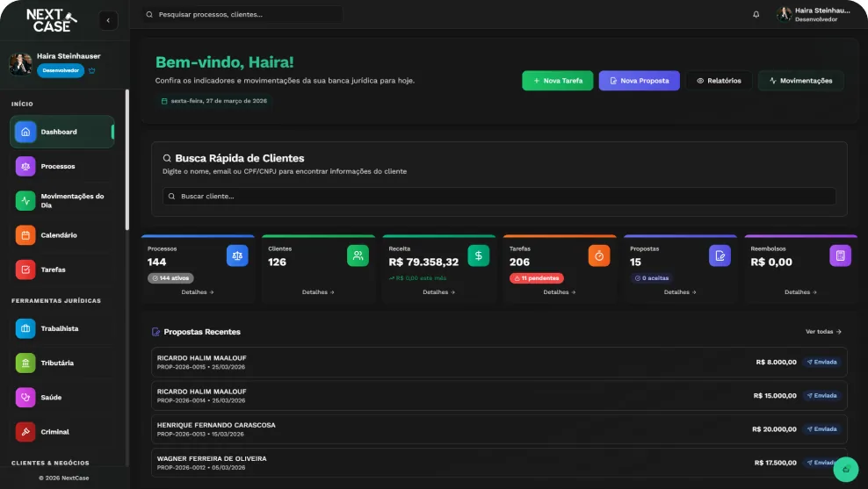Click the orange timer icon on the Tarefas card

599,255
